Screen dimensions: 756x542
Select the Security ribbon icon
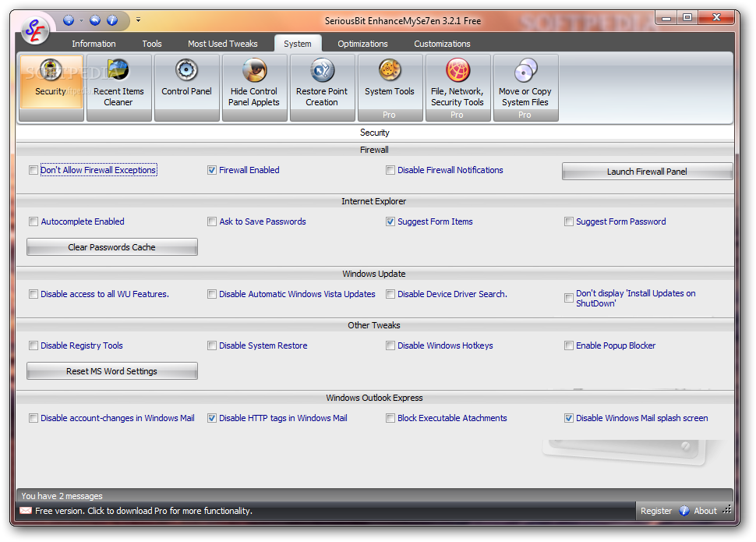[x=51, y=87]
